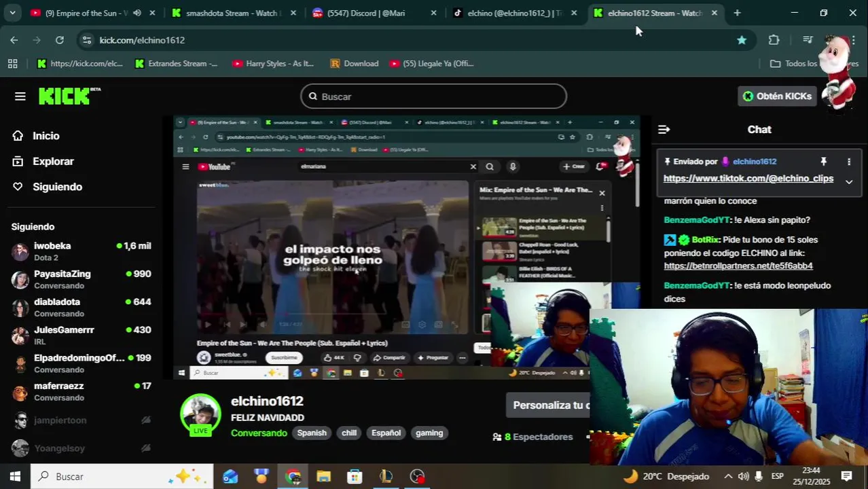Open the Harry Styles - As It bookmark

click(273, 64)
